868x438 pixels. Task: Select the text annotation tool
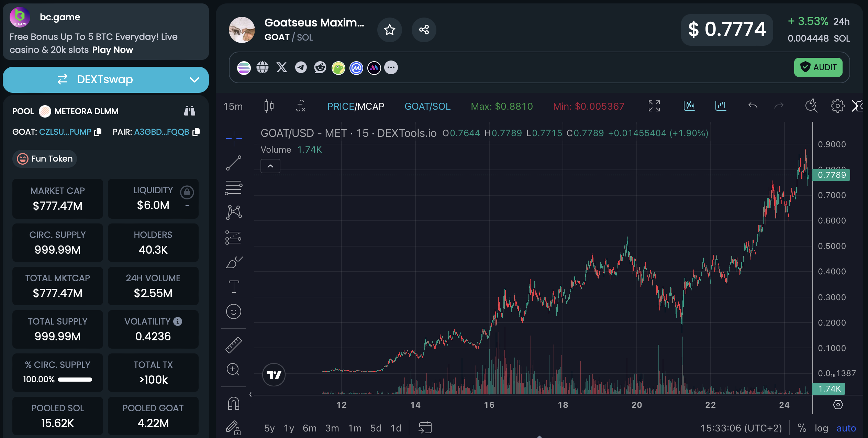tap(234, 287)
